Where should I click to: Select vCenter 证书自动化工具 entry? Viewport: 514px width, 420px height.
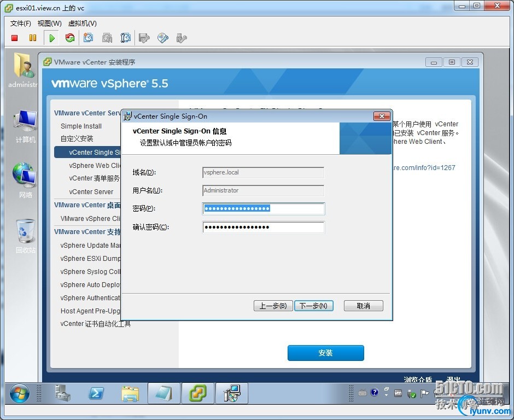coord(95,324)
